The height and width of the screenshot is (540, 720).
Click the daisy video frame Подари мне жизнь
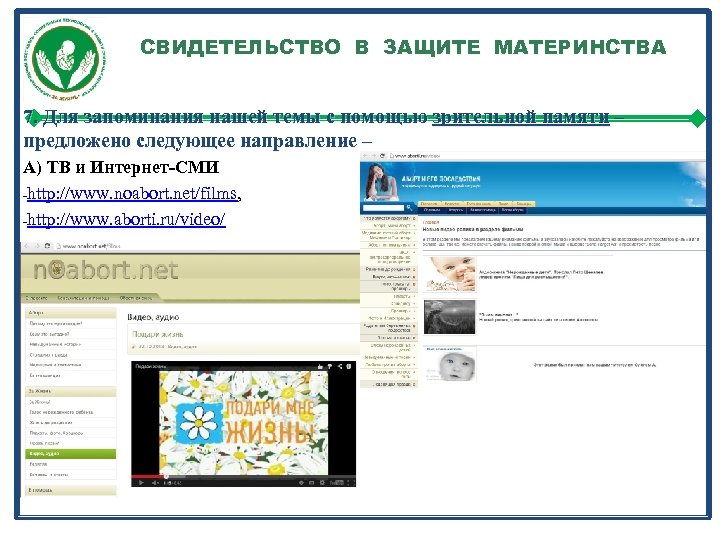[243, 423]
